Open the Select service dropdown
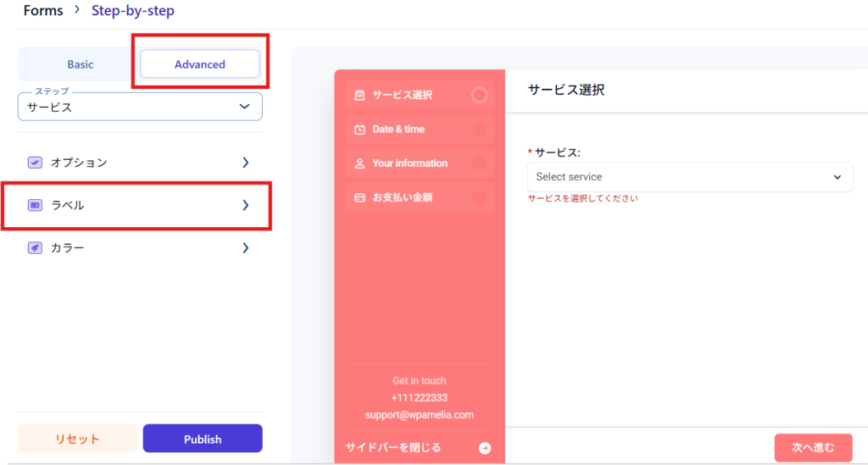The width and height of the screenshot is (868, 465). 689,177
